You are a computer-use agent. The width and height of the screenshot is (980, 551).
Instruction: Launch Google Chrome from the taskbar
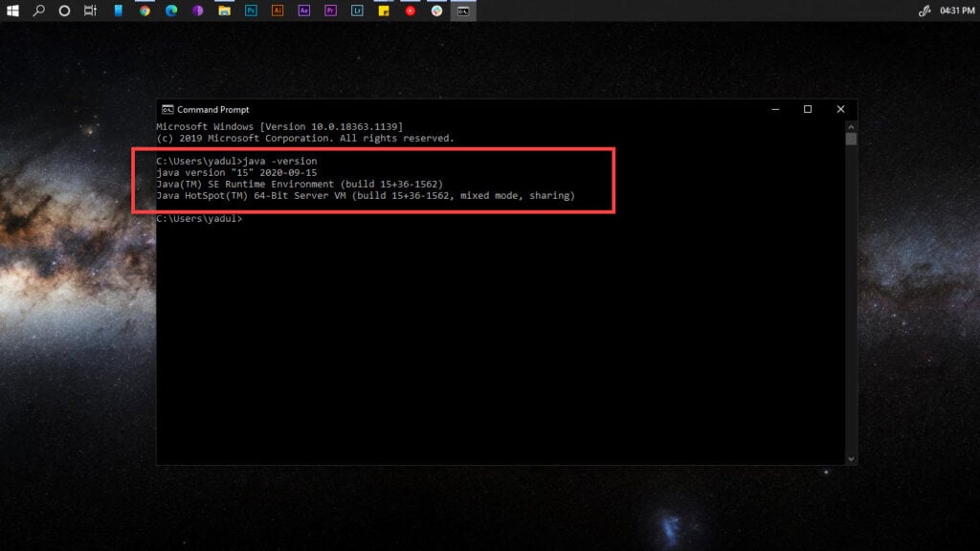point(145,11)
